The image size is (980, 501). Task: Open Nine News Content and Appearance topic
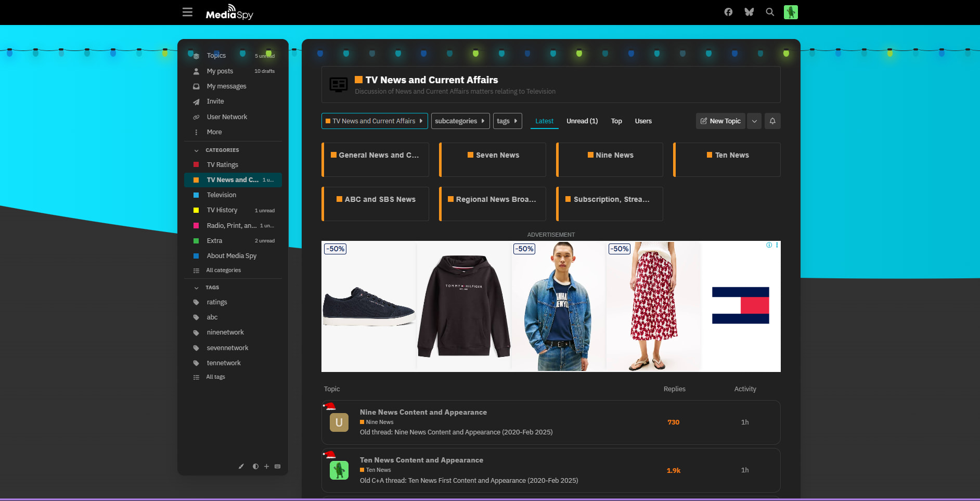(x=423, y=412)
